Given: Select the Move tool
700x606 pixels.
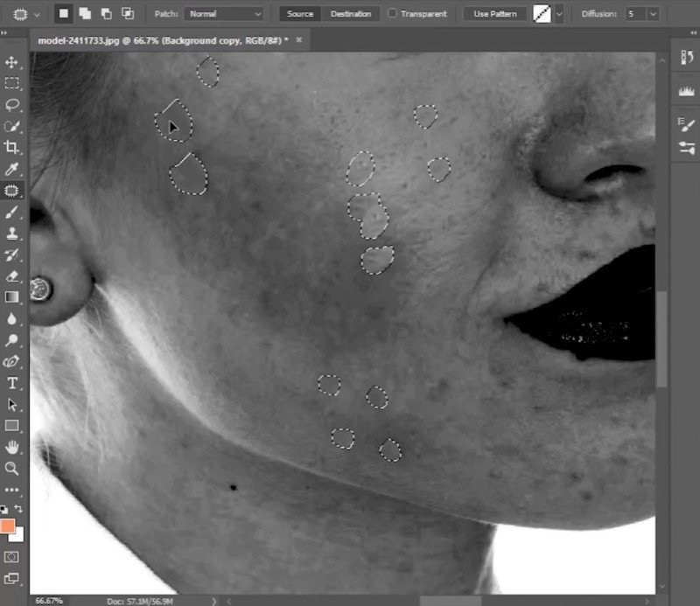Looking at the screenshot, I should point(12,62).
